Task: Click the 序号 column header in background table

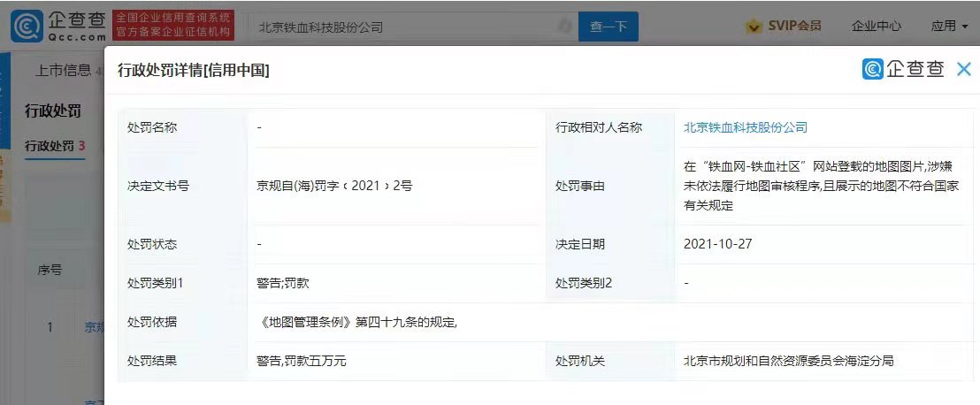Action: 50,270
